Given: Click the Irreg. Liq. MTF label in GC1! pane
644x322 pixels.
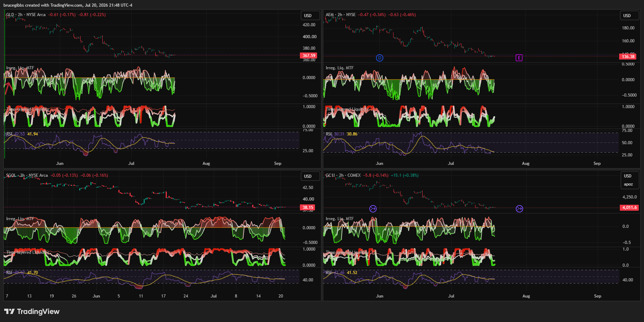Looking at the screenshot, I should [340, 219].
